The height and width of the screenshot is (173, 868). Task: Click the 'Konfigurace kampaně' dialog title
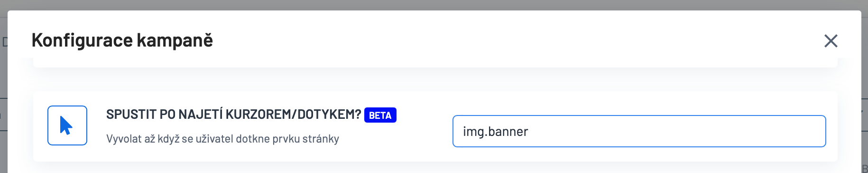122,40
